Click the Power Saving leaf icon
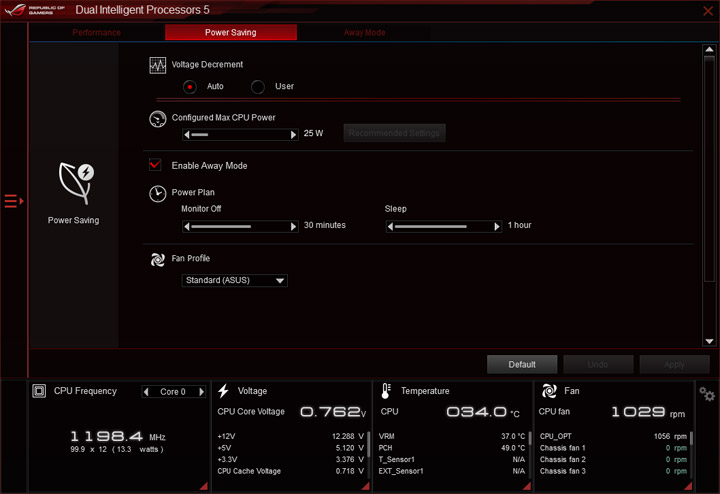Viewport: 720px width, 494px height. click(x=76, y=183)
